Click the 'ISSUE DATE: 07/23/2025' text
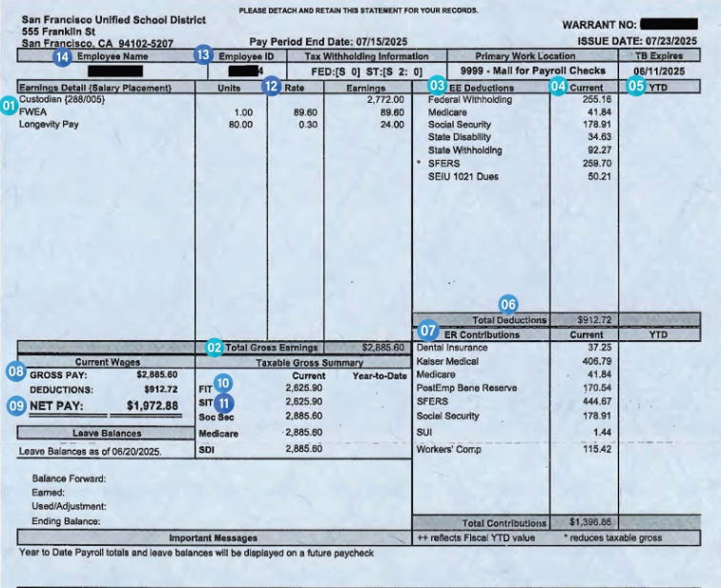721x588 pixels. pos(637,41)
